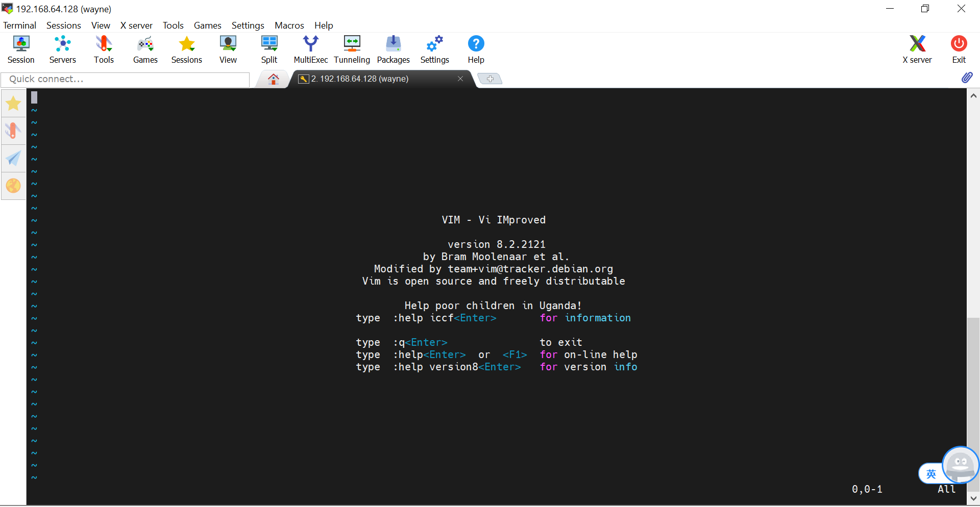The width and height of the screenshot is (980, 507).
Task: Focus the Quick connect input field
Action: (125, 79)
